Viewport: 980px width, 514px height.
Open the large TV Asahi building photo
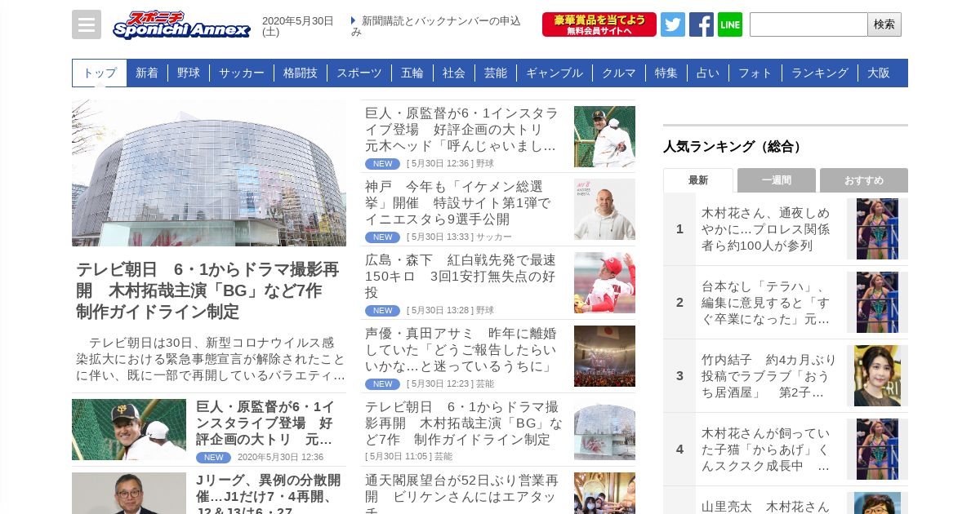coord(209,173)
